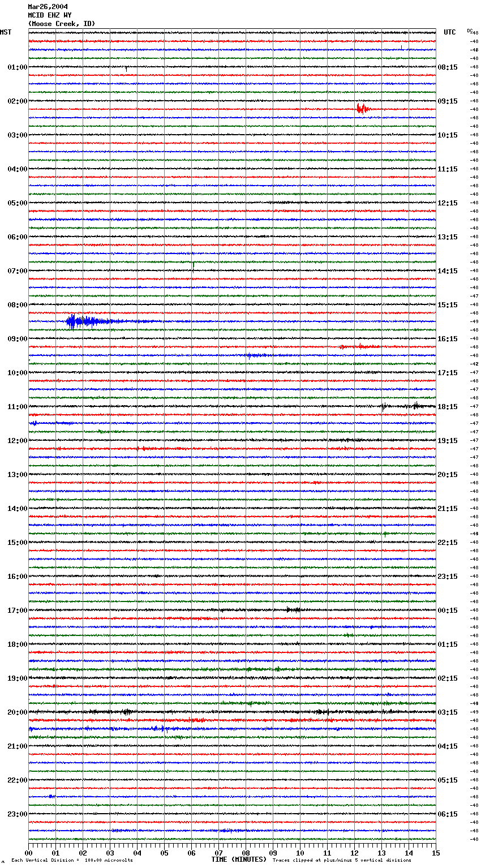Click the 05:00 MST time label

click(x=18, y=203)
